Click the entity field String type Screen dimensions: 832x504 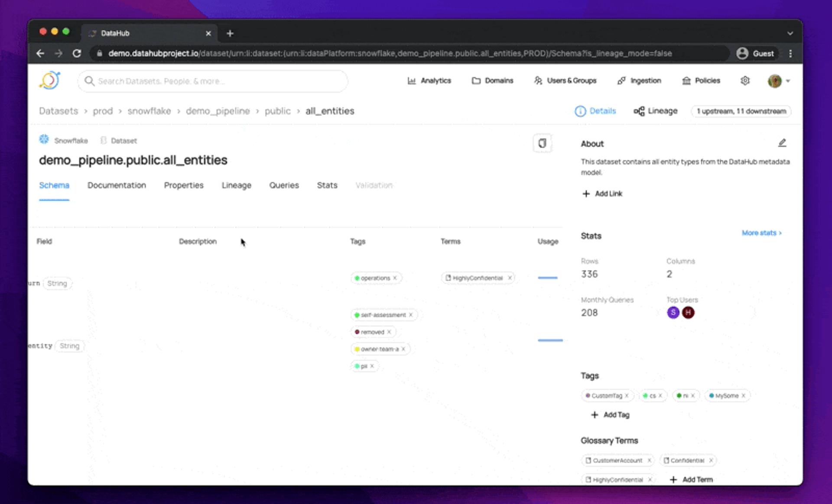(70, 346)
